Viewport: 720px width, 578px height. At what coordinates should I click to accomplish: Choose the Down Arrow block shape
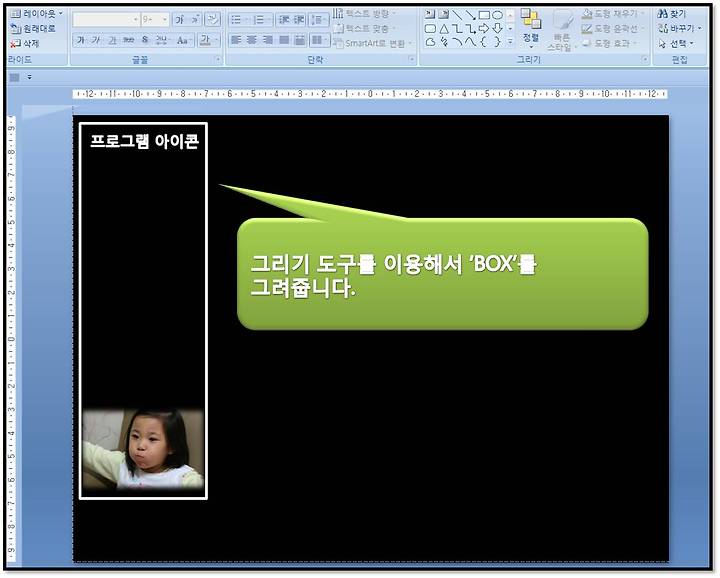tap(497, 28)
